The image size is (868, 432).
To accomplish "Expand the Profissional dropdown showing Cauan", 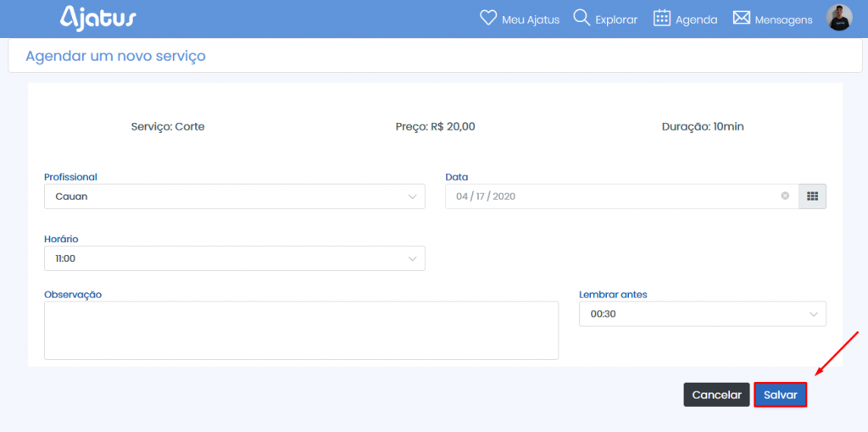I will (x=235, y=197).
